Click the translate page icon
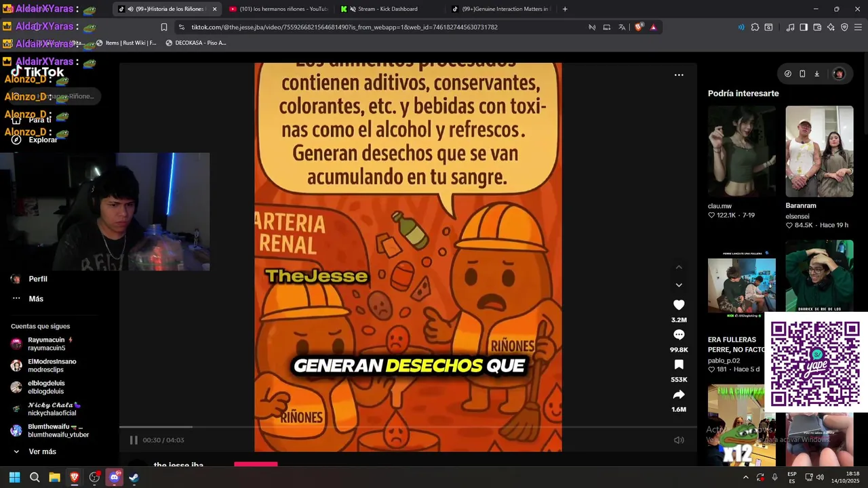868x488 pixels. (622, 27)
